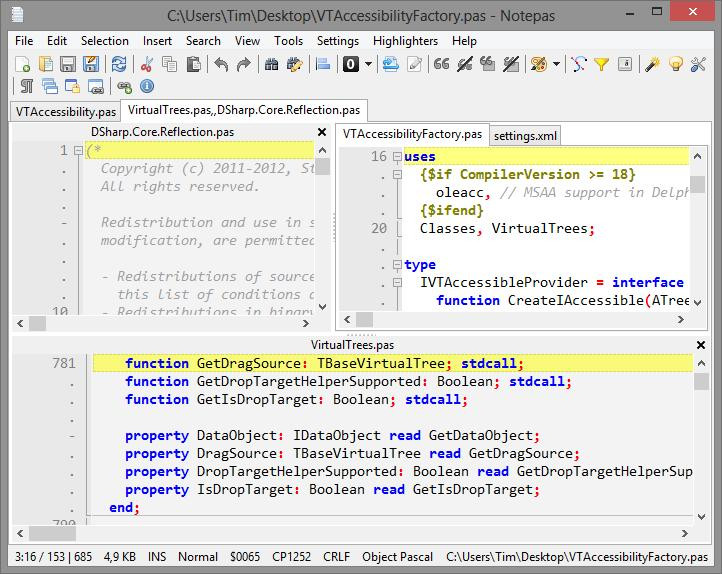Click the vertical scrollbar thumb in DSharp.Core.Reflection.pas
This screenshot has height=574, width=722.
pyautogui.click(x=323, y=167)
